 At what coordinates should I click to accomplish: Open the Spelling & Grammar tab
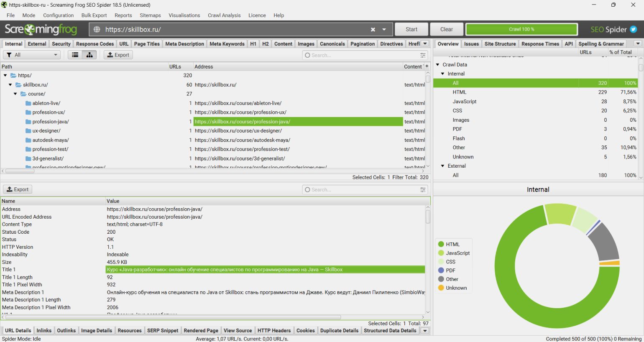[x=601, y=44]
